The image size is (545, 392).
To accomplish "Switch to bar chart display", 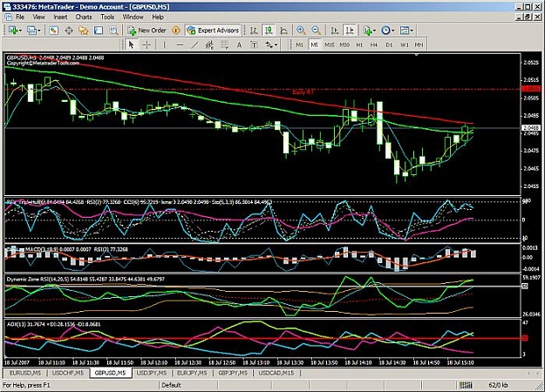I will point(254,30).
